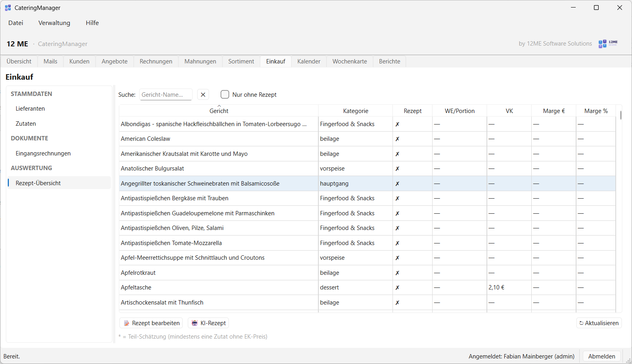Open the Verwaltung menu
The width and height of the screenshot is (632, 364).
coord(54,23)
